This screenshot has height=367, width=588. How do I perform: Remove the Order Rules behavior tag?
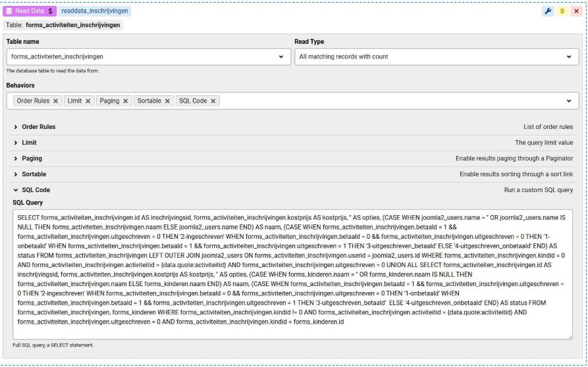click(x=56, y=101)
